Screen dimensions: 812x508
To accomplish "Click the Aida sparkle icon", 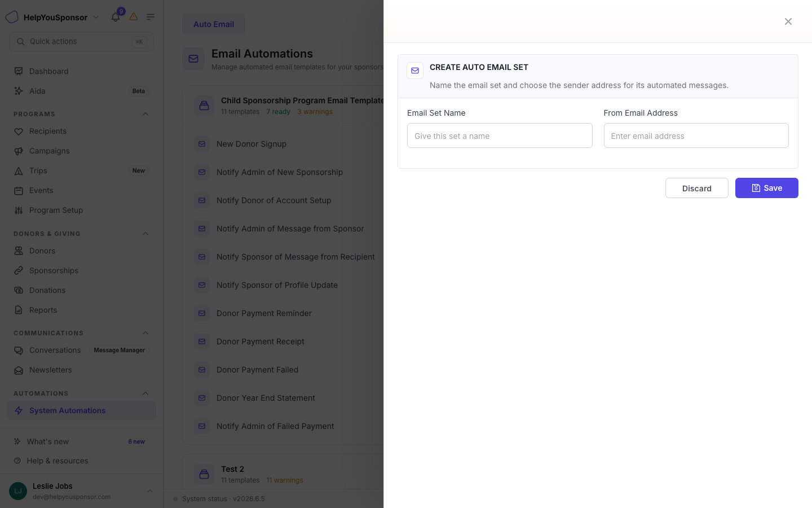I will pyautogui.click(x=19, y=91).
